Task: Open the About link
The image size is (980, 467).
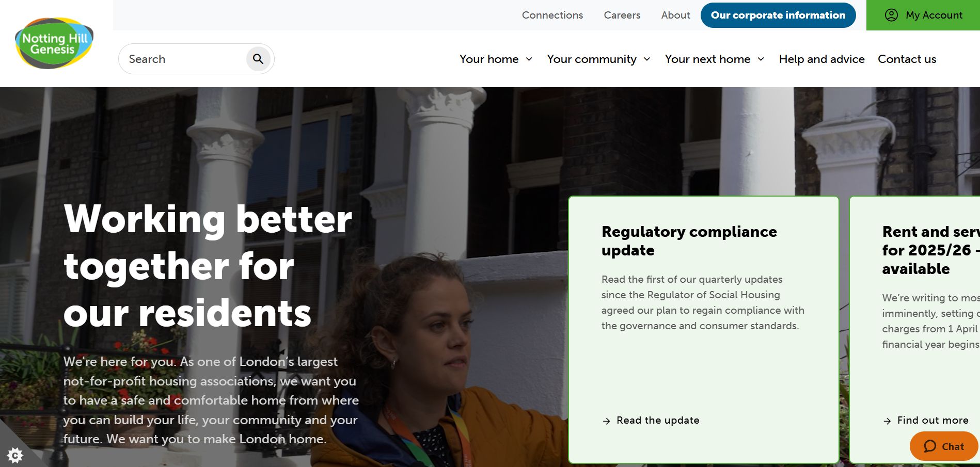Action: pyautogui.click(x=675, y=15)
